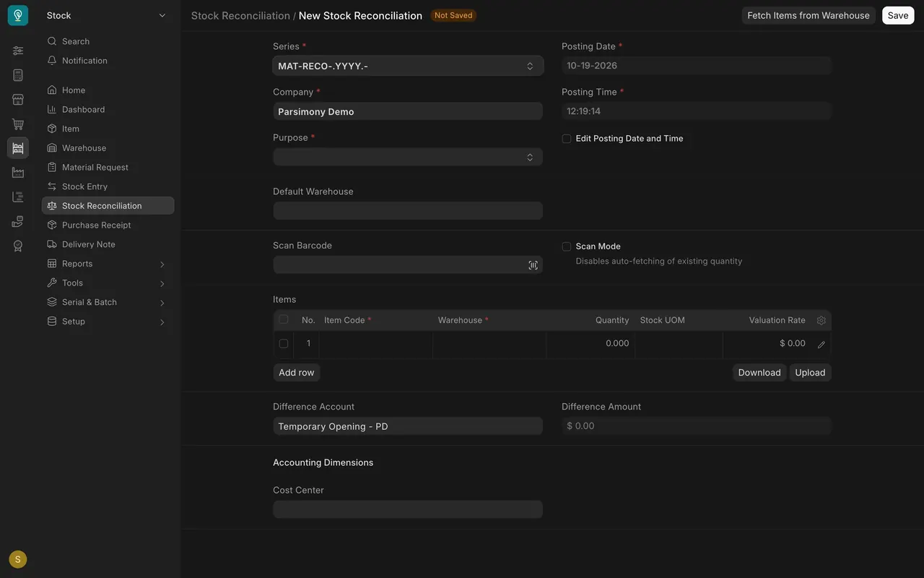Enable Scan Mode checkbox
Viewport: 924px width, 578px height.
(x=567, y=246)
